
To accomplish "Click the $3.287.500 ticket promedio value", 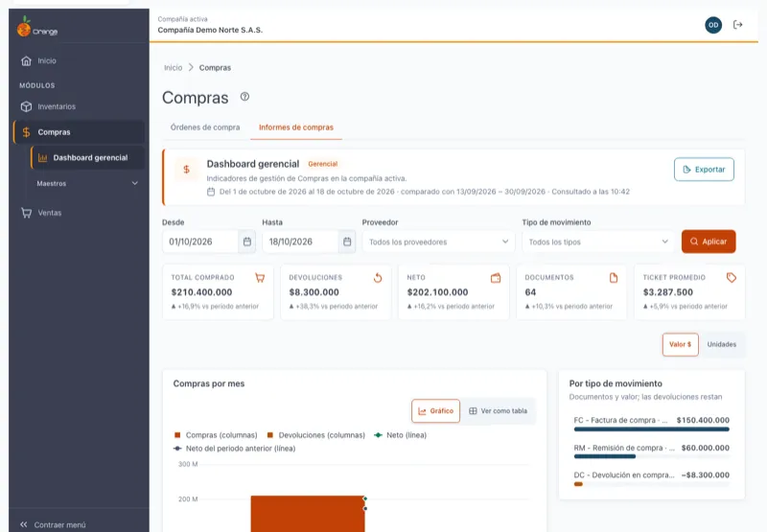I will coord(667,292).
